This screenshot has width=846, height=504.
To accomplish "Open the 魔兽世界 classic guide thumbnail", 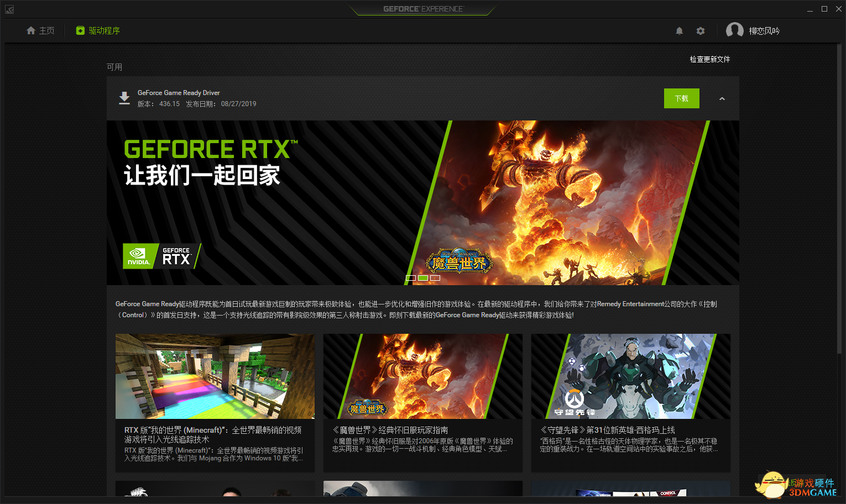I will tap(423, 376).
